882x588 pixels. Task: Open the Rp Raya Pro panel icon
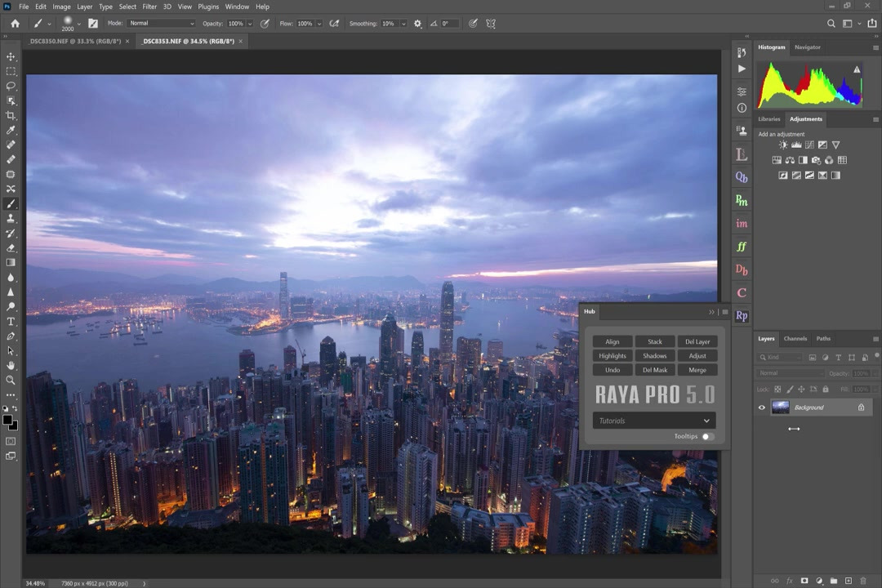pos(742,315)
